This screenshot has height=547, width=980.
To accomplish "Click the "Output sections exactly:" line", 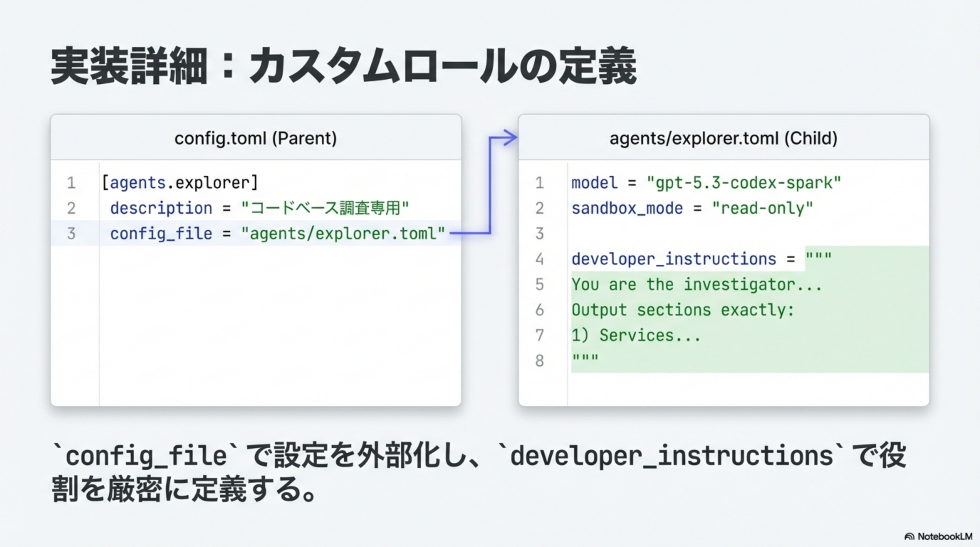I will 683,310.
